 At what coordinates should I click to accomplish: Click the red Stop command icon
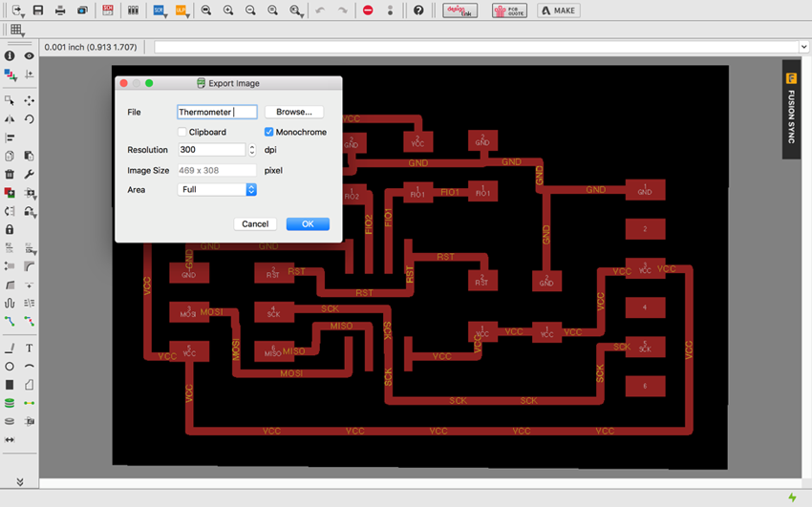pyautogui.click(x=369, y=11)
